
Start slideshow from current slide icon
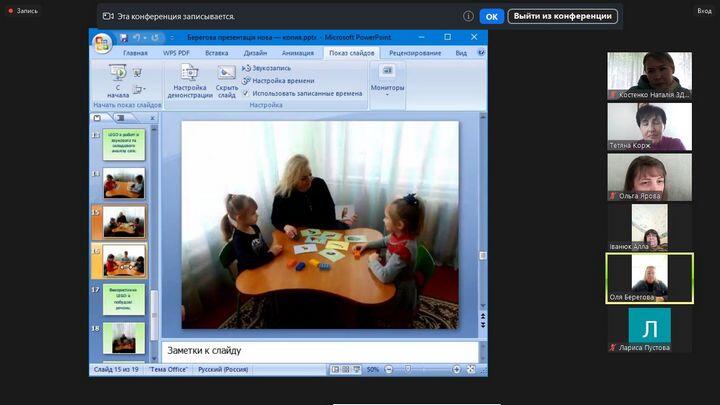137,73
